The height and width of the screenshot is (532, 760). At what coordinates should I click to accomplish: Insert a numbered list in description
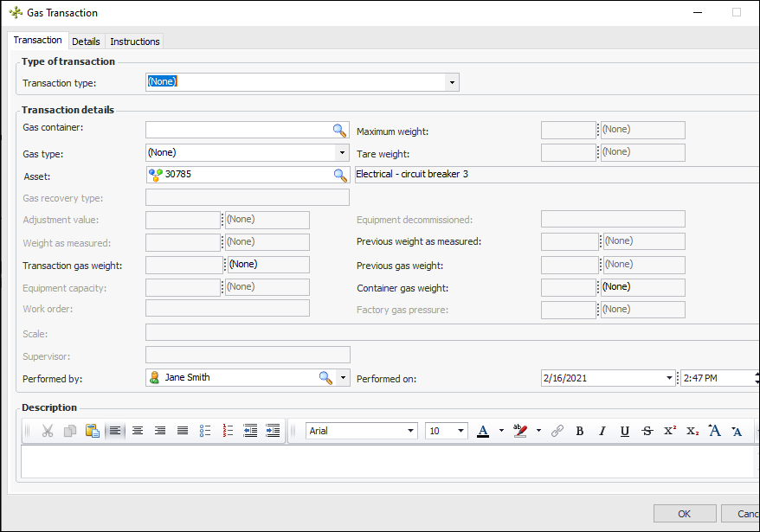click(229, 431)
